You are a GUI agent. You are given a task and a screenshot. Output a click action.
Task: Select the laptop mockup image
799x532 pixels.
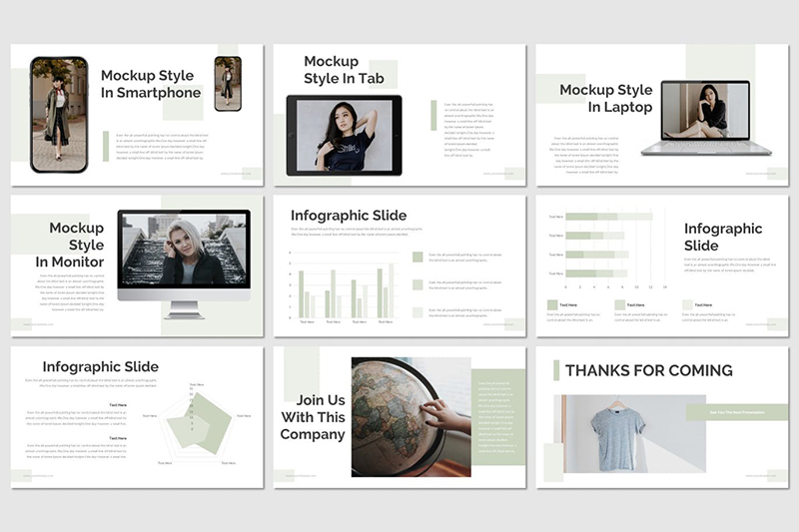705,118
